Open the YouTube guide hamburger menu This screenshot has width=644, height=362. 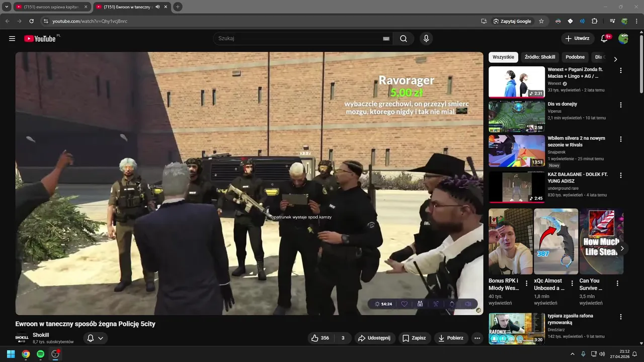(12, 39)
